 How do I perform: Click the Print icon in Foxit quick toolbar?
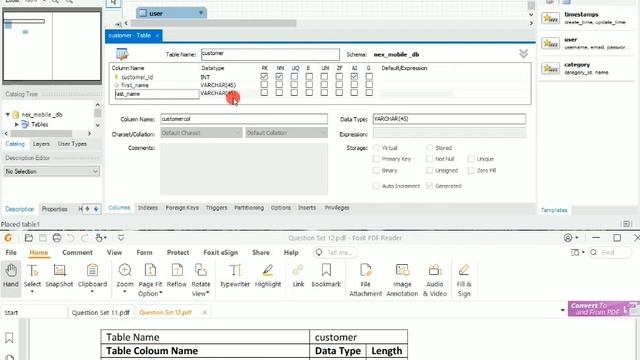57,238
